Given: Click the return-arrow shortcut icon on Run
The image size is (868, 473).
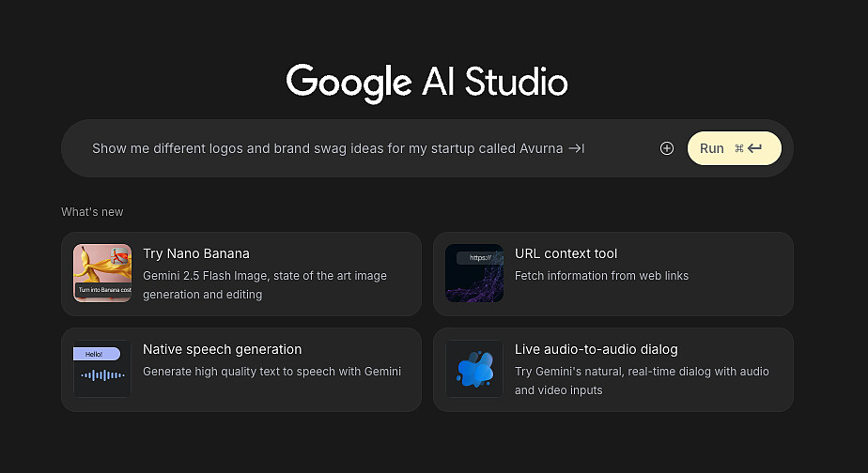Looking at the screenshot, I should [754, 148].
